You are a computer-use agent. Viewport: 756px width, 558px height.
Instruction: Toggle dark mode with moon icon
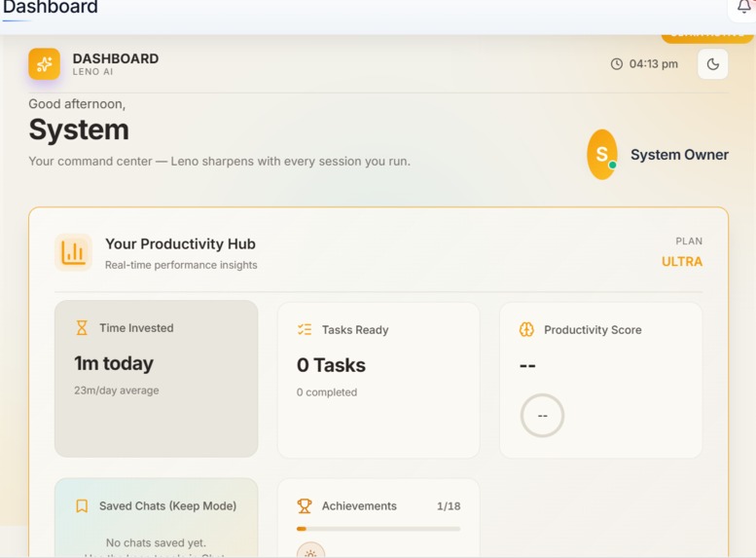click(x=712, y=63)
